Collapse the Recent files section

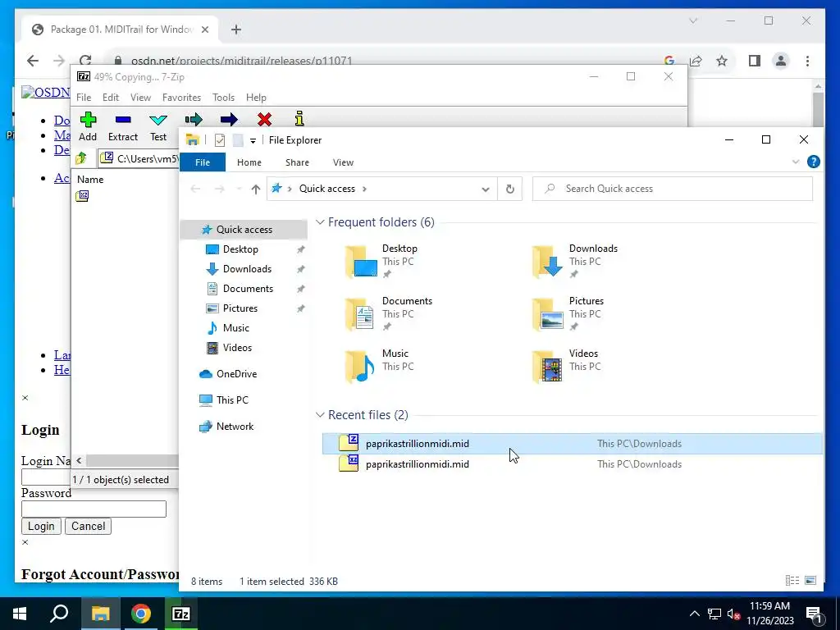pos(320,415)
